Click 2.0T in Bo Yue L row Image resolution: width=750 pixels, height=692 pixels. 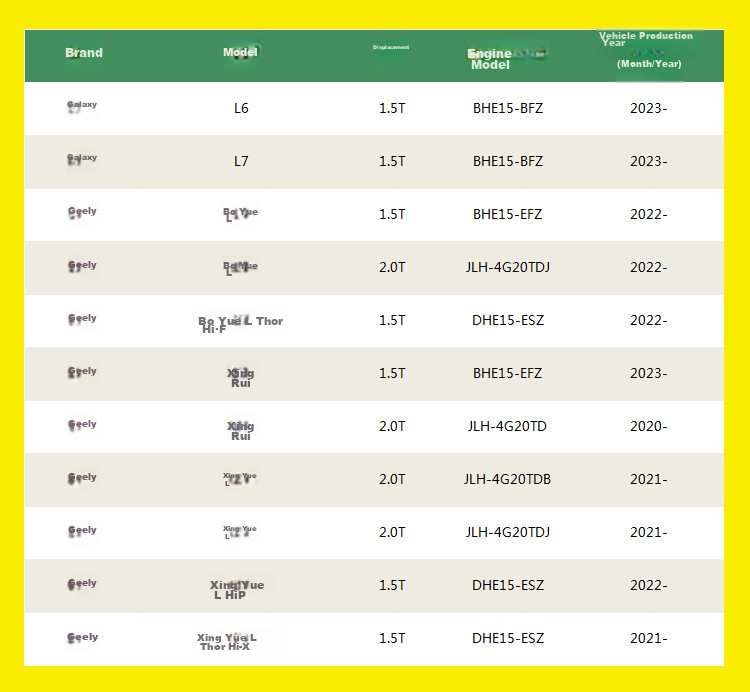(392, 267)
